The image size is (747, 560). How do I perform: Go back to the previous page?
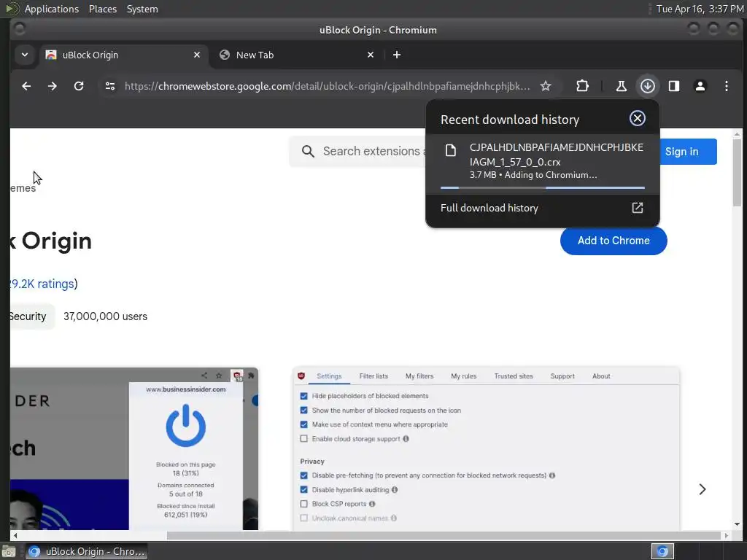tap(26, 86)
